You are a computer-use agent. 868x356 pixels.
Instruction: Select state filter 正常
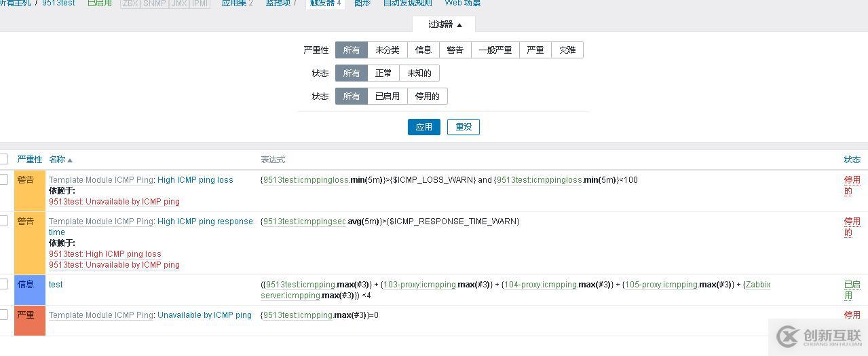(383, 73)
